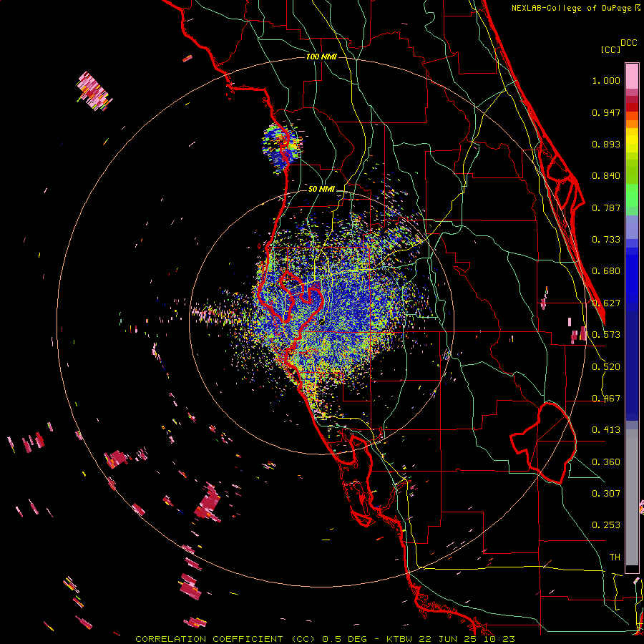
Task: Click the 0.680 scale value
Action: click(606, 271)
